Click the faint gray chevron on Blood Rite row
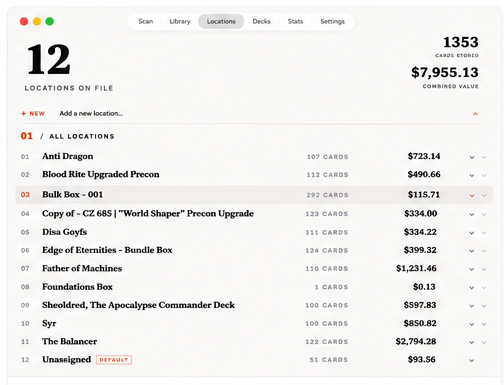 484,175
